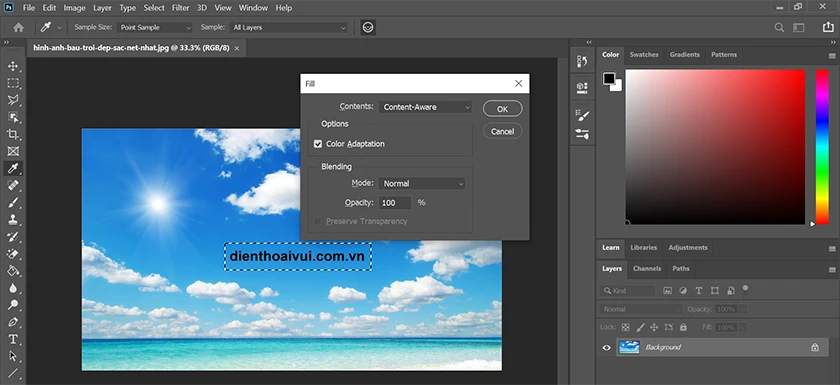Expand the toolbox double-arrow
The height and width of the screenshot is (385, 840).
point(6,42)
